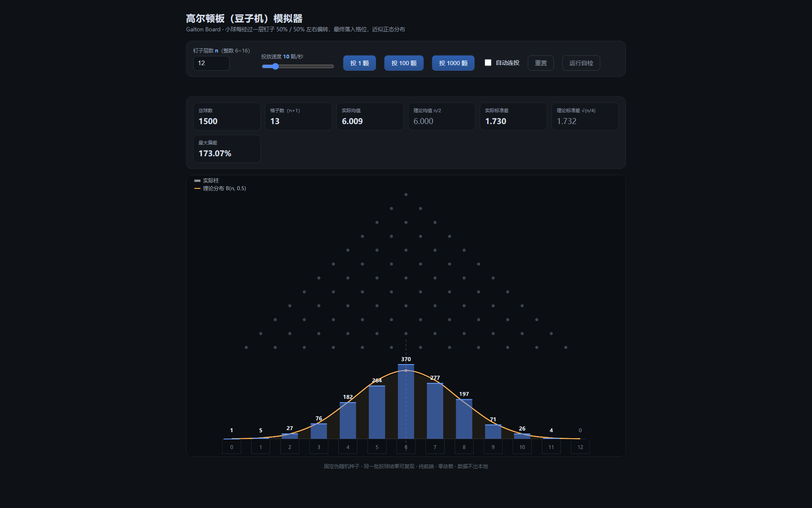Select the 最大偏差 173.07% card
This screenshot has height=508, width=812.
(227, 149)
